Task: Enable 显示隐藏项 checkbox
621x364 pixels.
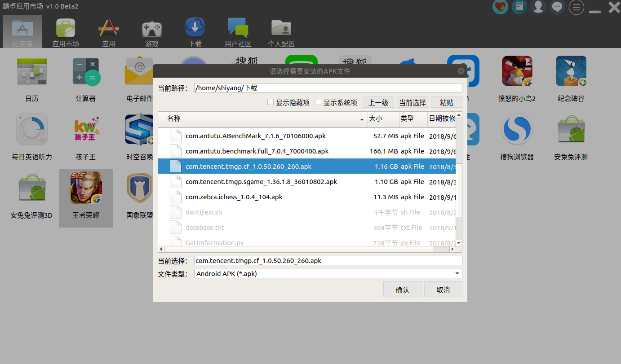Action: click(x=271, y=102)
